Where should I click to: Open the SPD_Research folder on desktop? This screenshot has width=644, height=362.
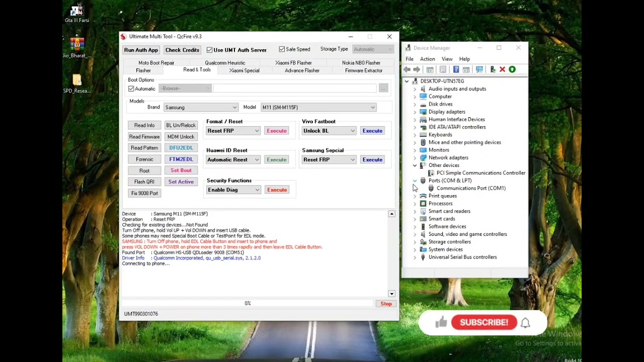click(x=77, y=83)
